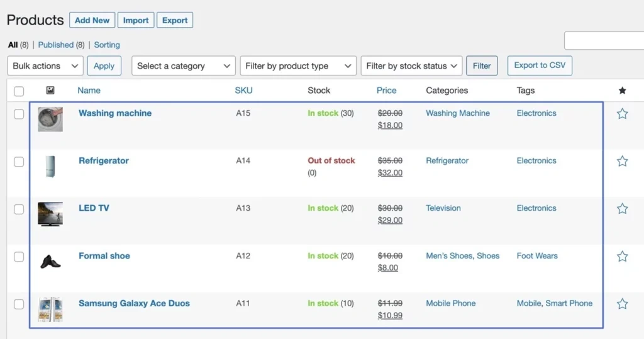This screenshot has height=339, width=644.
Task: Check the box next to Formal shoe
Action: [x=19, y=257]
